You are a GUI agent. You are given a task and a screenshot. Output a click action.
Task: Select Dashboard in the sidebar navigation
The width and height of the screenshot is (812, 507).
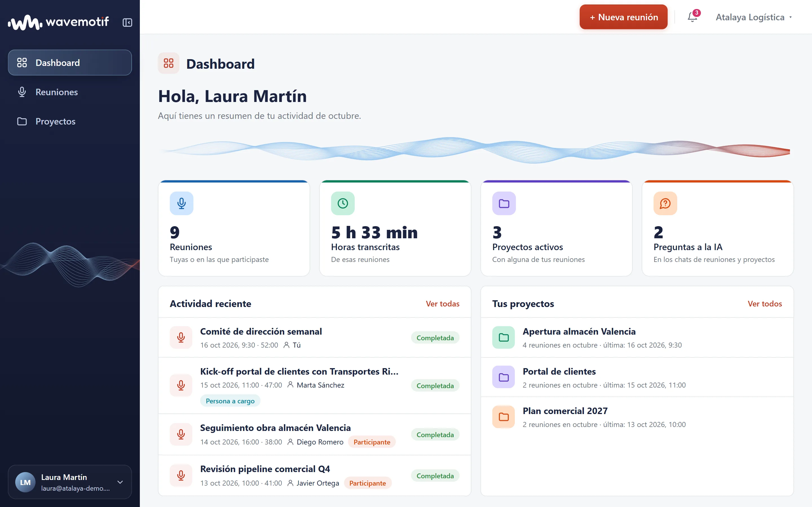pos(70,63)
